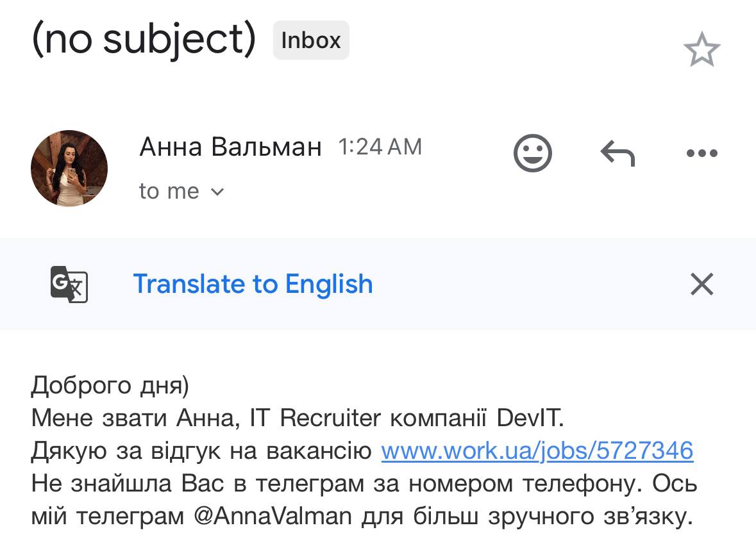This screenshot has width=756, height=546.
Task: Translate to English
Action: [x=253, y=284]
